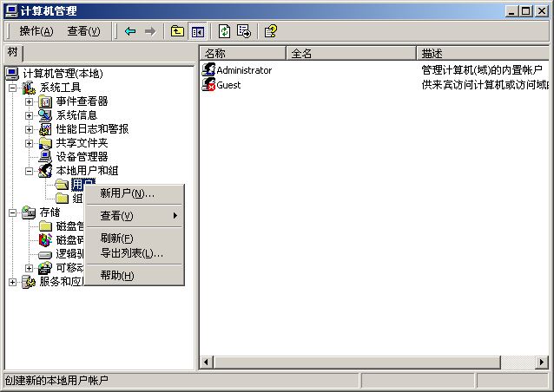Select 计算机管理(本地) root node
This screenshot has height=392, width=554.
click(63, 74)
